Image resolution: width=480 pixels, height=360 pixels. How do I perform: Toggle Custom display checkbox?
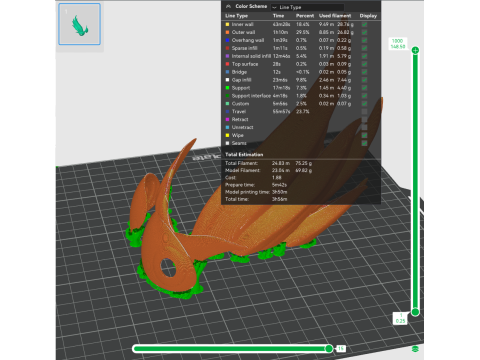[x=364, y=104]
